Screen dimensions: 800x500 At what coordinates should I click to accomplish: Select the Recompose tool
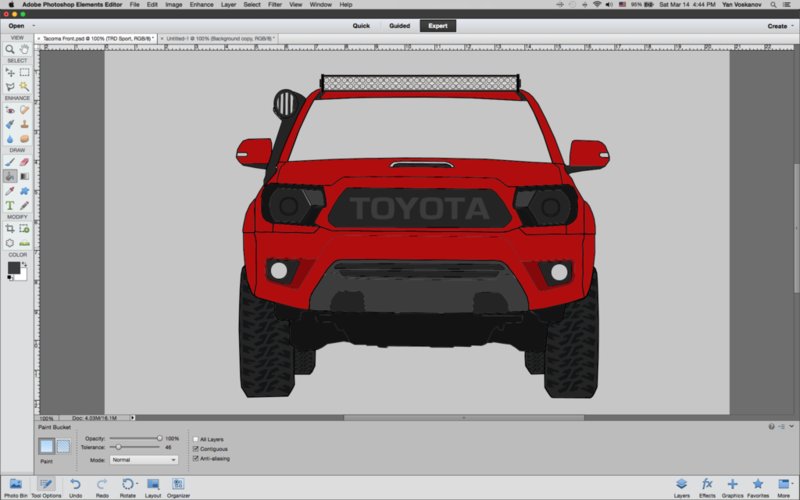pos(24,229)
